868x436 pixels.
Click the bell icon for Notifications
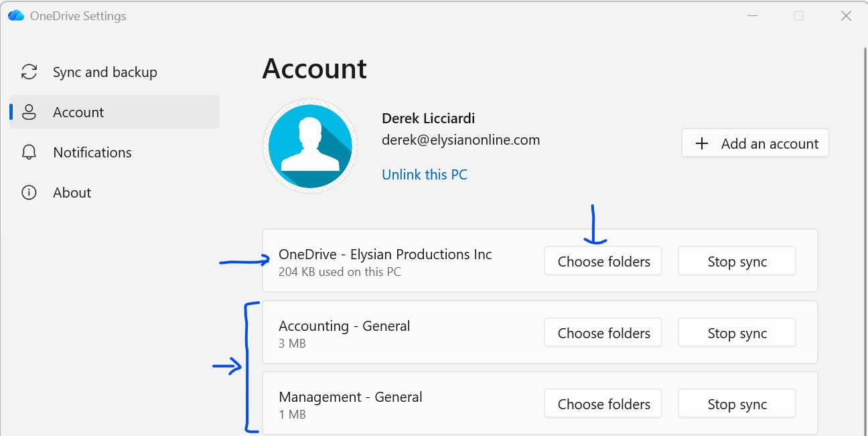29,152
